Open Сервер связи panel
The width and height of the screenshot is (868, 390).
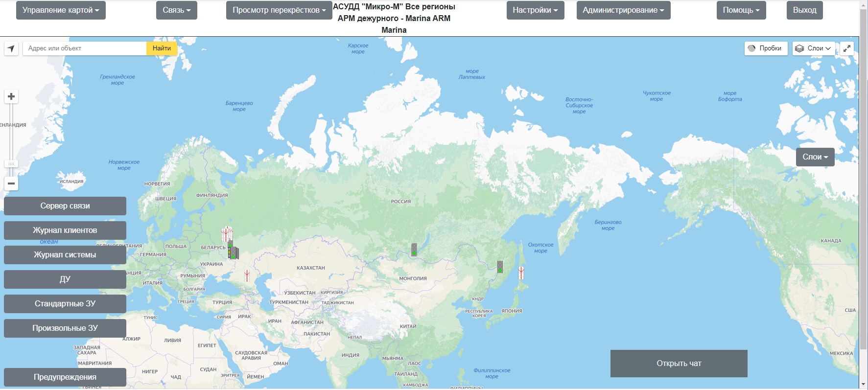65,206
